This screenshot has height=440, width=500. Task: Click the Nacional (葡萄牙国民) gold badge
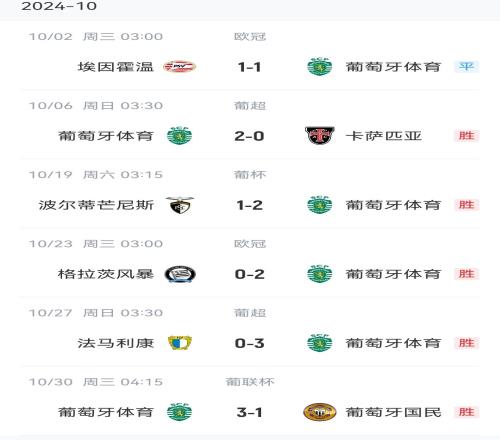[x=319, y=412]
